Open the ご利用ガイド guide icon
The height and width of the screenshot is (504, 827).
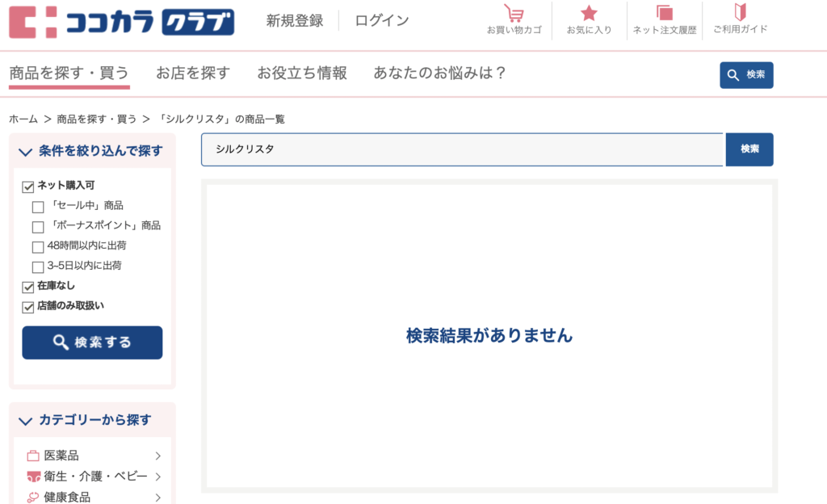click(741, 19)
